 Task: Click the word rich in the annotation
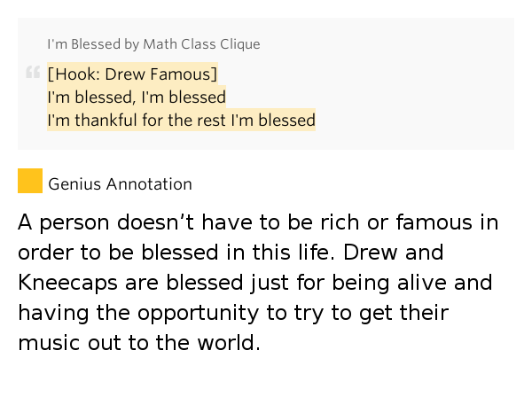pos(361,222)
